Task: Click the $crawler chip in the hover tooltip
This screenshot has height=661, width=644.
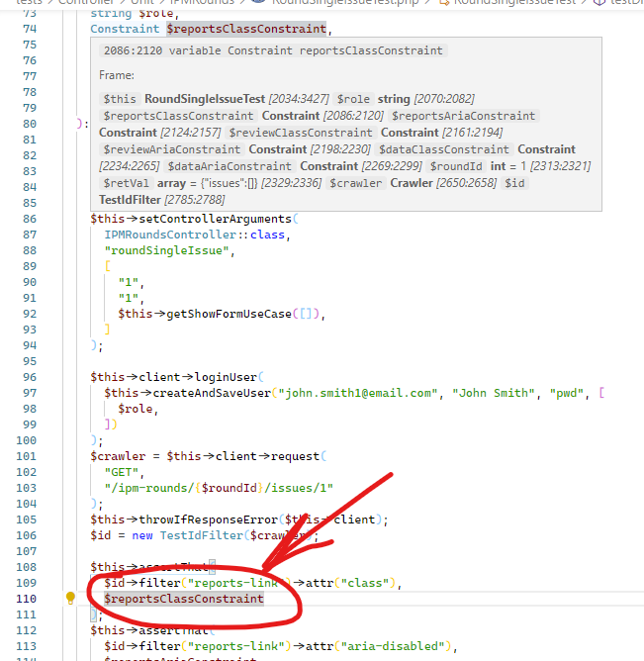Action: point(355,183)
